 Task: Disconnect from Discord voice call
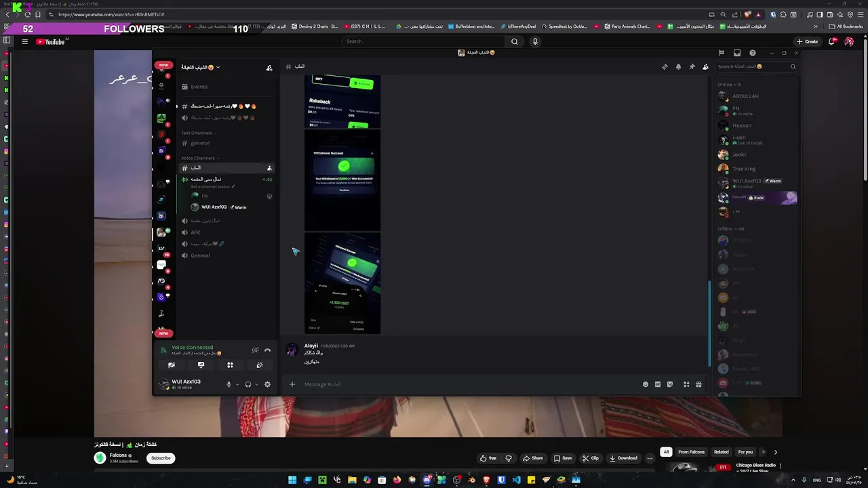(267, 350)
